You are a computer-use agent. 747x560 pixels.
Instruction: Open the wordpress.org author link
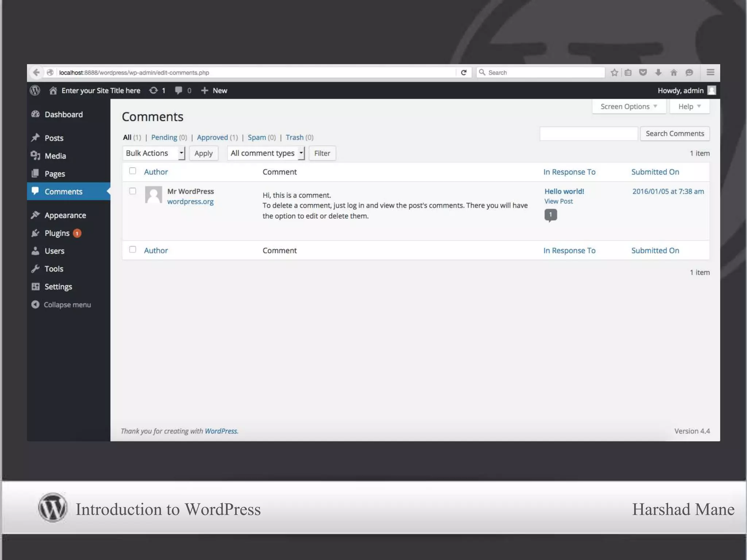point(190,202)
